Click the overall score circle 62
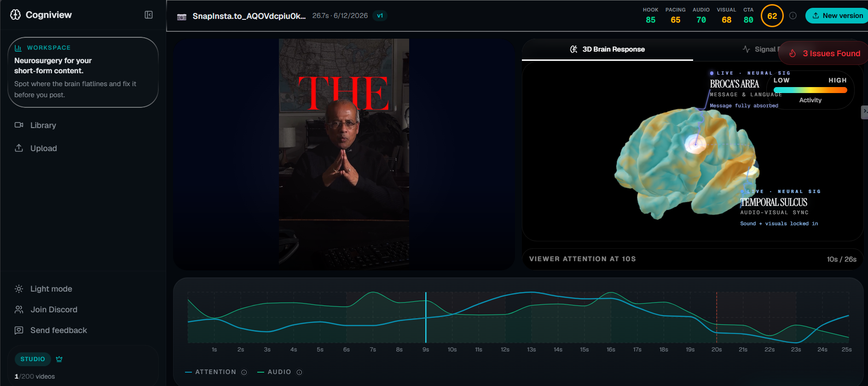 click(x=772, y=16)
